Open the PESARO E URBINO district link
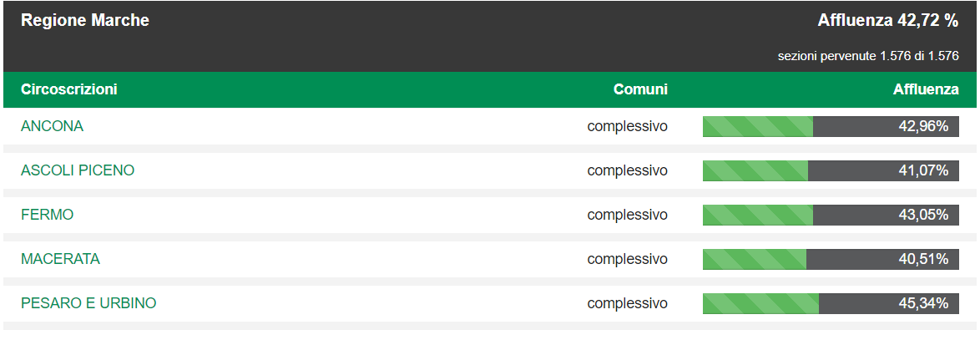980x340 pixels. click(88, 303)
